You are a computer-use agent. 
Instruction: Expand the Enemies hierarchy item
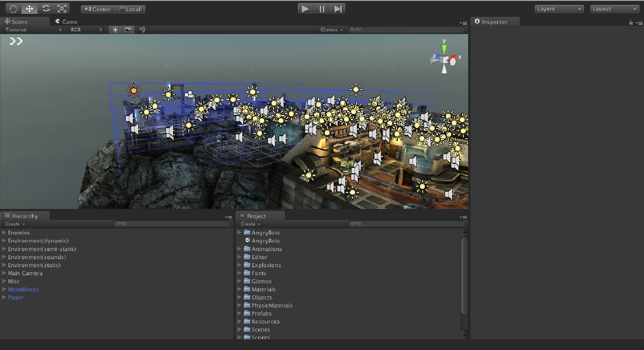(4, 233)
